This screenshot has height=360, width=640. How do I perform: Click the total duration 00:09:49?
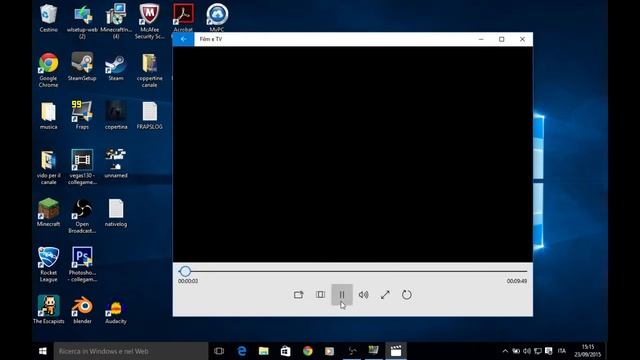pos(517,281)
